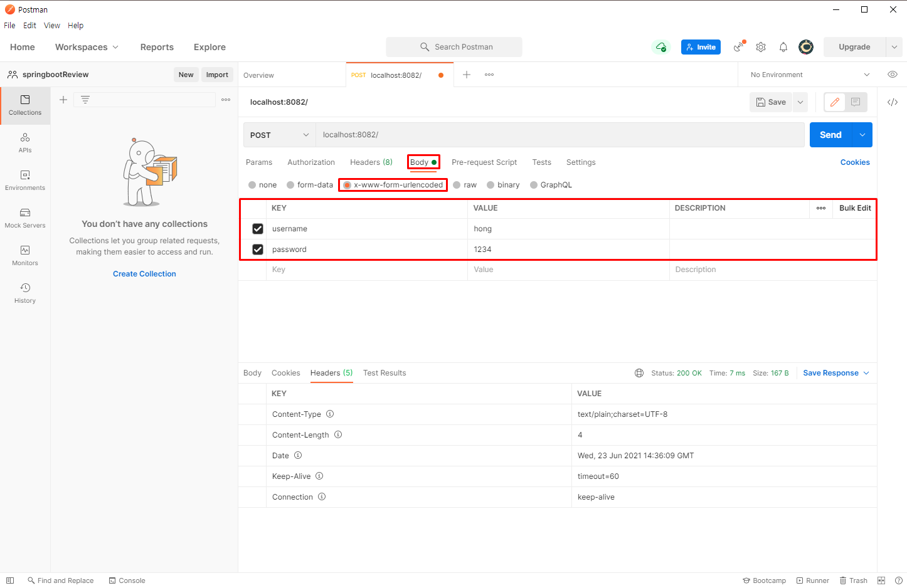Image resolution: width=907 pixels, height=588 pixels.
Task: Switch to response Test Results tab
Action: (385, 373)
